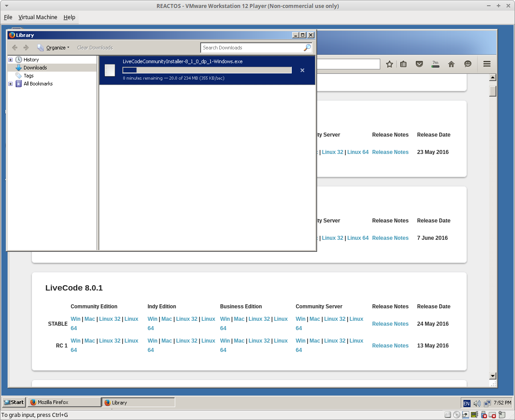Screen dimensions: 515x420
Task: Show bookmarks list in Firefox toolbar
Action: 403,64
